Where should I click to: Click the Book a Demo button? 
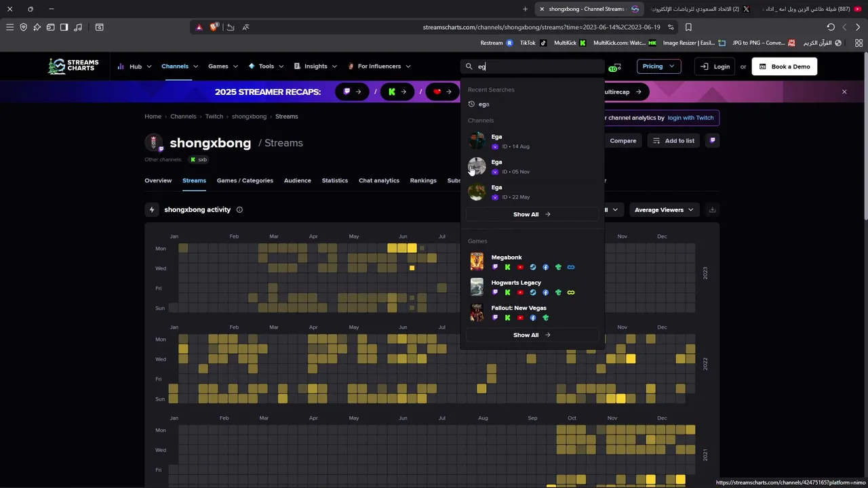point(785,66)
